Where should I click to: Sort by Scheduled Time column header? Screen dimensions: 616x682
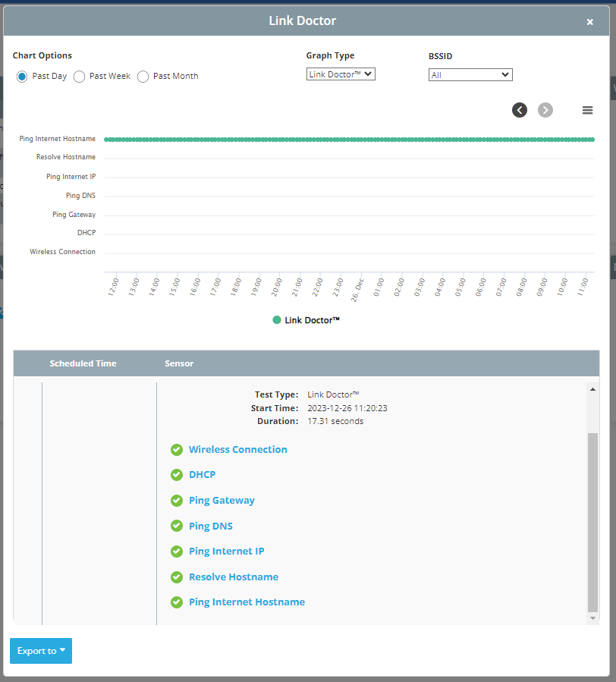[x=83, y=363]
